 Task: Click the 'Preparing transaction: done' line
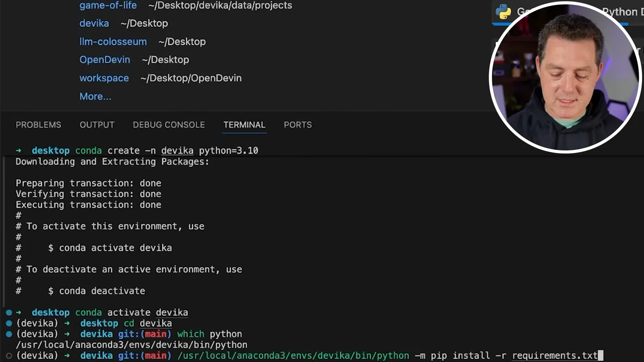88,183
